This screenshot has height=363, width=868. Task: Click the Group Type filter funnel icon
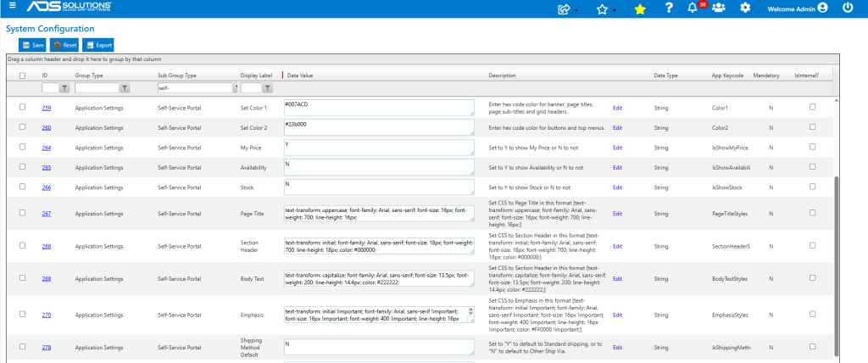pos(125,87)
